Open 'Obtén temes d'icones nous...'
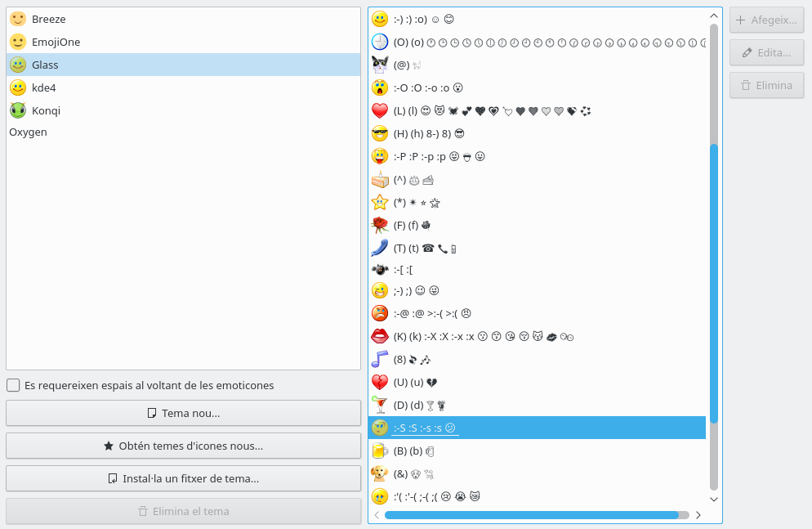The height and width of the screenshot is (529, 812). pos(183,446)
